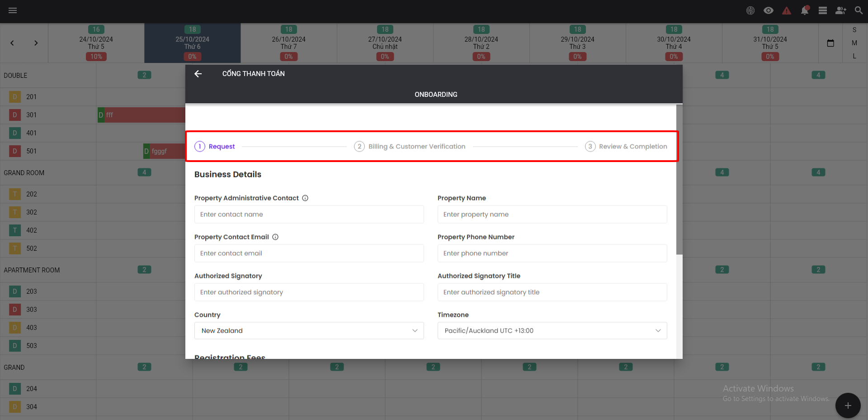Viewport: 868px width, 420px height.
Task: Click the Enter phone number field
Action: tap(552, 253)
